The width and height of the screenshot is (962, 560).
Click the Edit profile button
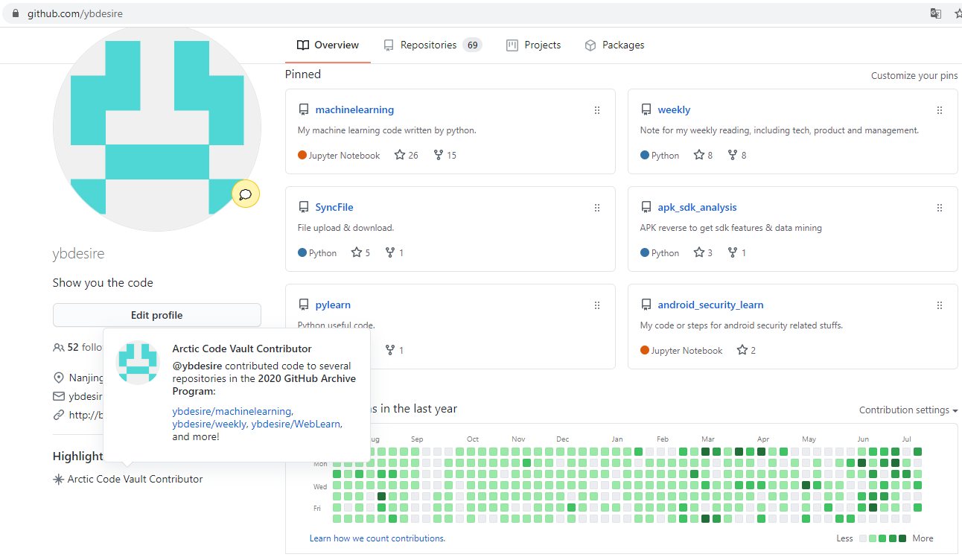coord(157,315)
